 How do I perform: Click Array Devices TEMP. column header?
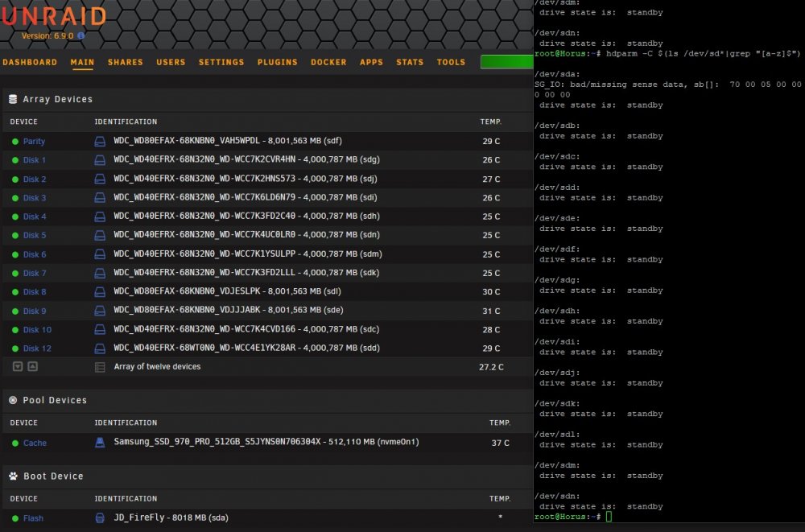491,122
